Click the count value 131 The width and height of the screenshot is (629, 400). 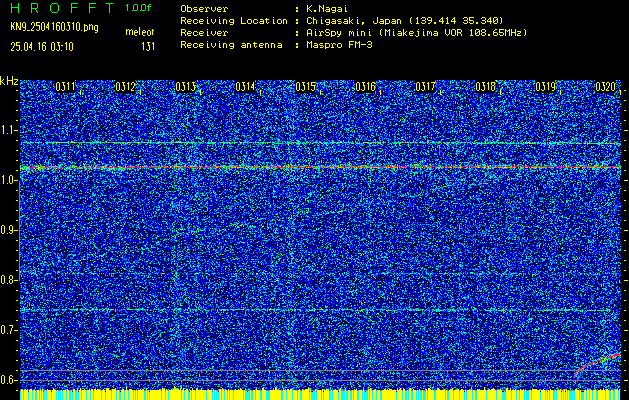point(148,47)
